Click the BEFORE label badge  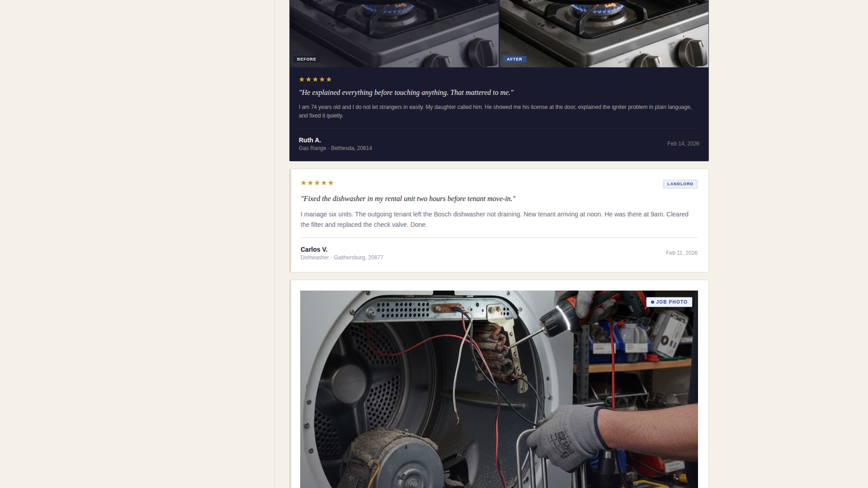307,59
